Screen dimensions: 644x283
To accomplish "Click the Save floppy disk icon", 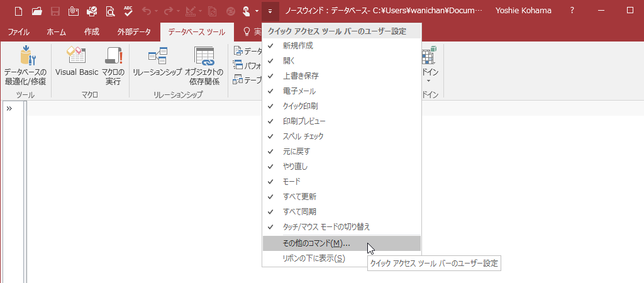I will pyautogui.click(x=55, y=11).
